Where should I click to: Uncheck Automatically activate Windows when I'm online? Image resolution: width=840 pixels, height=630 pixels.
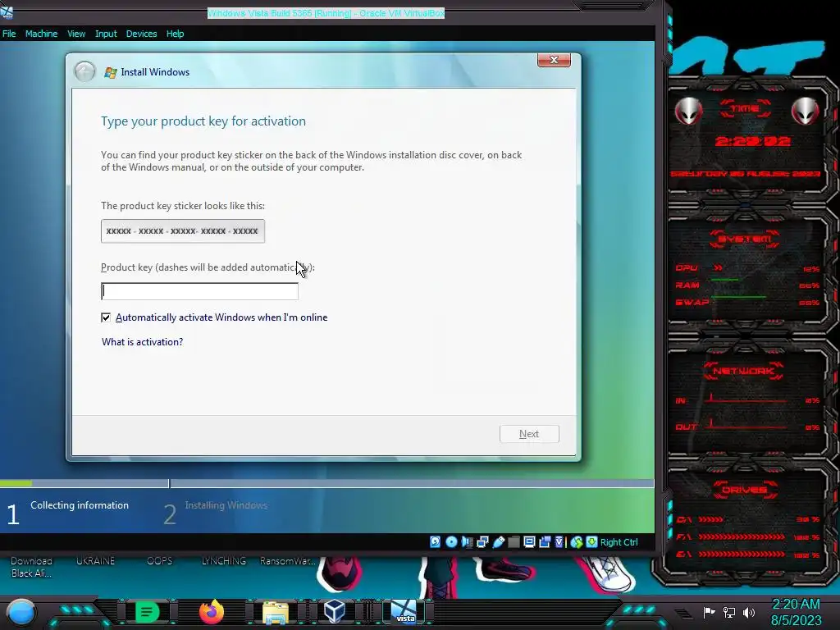click(106, 317)
